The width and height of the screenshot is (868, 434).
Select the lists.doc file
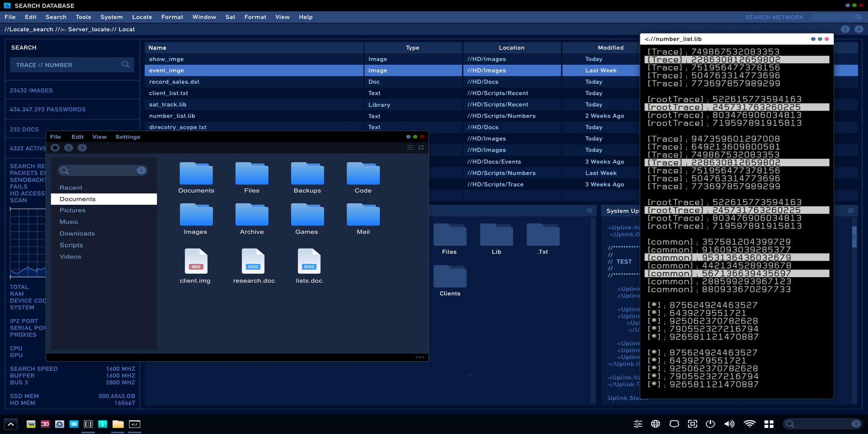[x=309, y=266]
